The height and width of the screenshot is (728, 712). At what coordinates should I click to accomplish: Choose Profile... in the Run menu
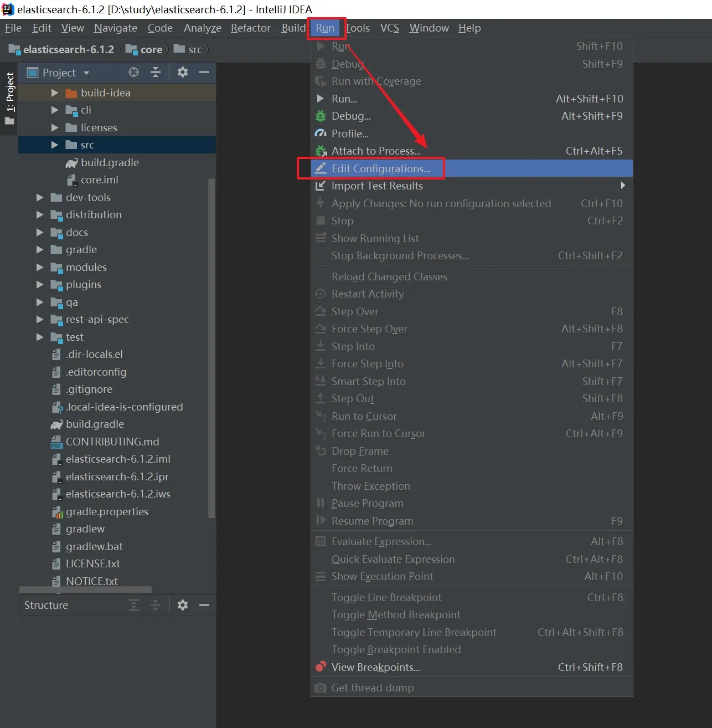tap(472, 134)
